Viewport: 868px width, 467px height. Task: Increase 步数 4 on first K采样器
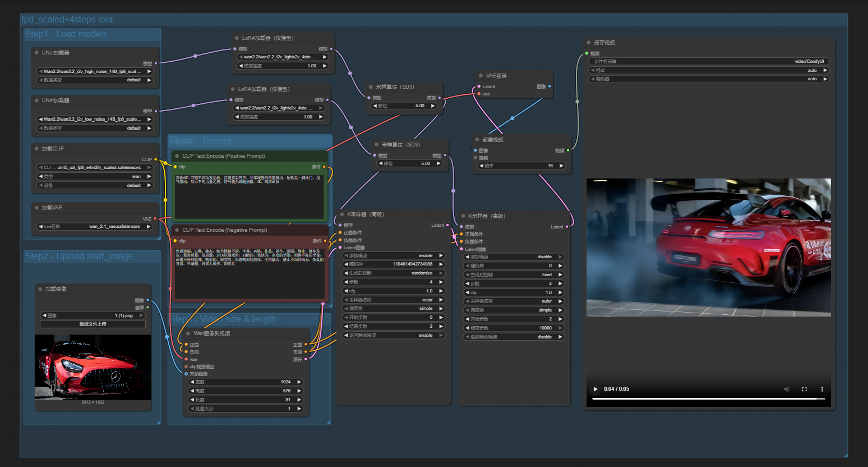click(441, 282)
